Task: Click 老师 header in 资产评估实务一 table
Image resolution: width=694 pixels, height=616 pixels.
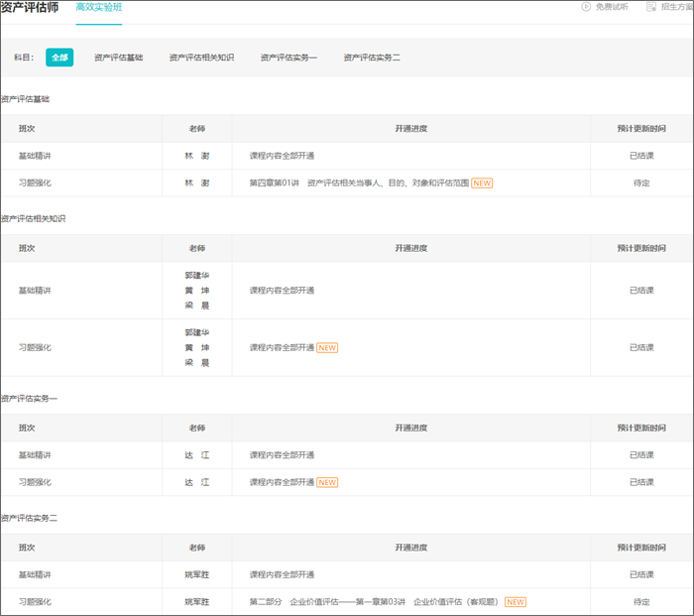Action: 197,429
